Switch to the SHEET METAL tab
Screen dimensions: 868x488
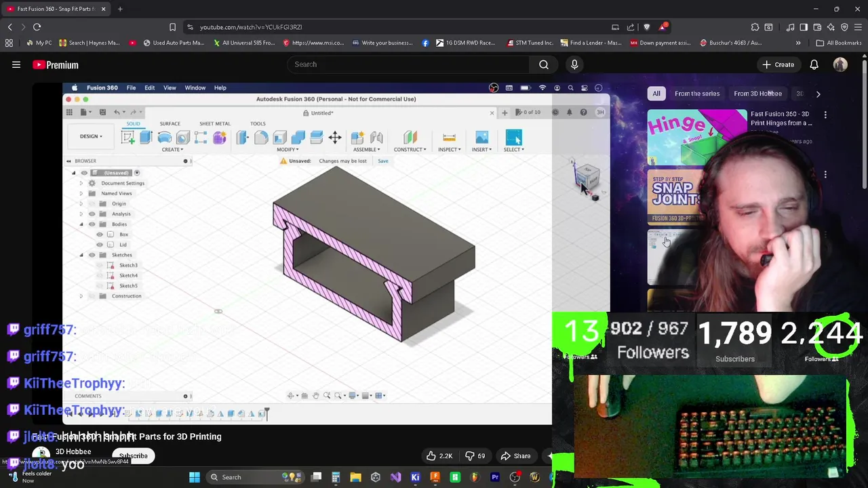click(215, 124)
